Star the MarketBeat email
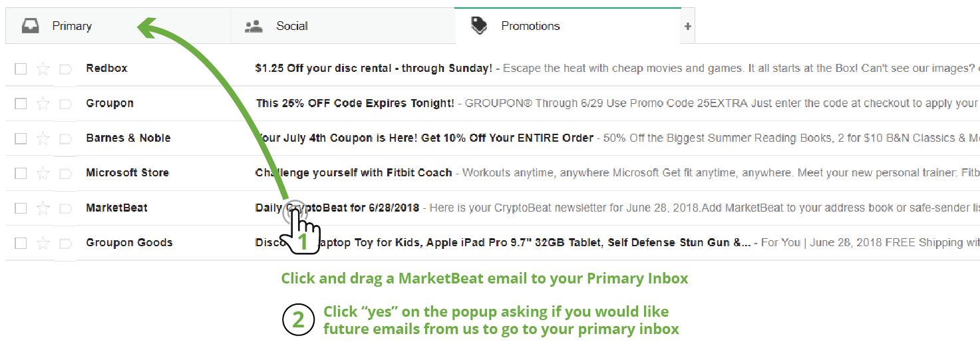The height and width of the screenshot is (354, 980). [x=43, y=208]
